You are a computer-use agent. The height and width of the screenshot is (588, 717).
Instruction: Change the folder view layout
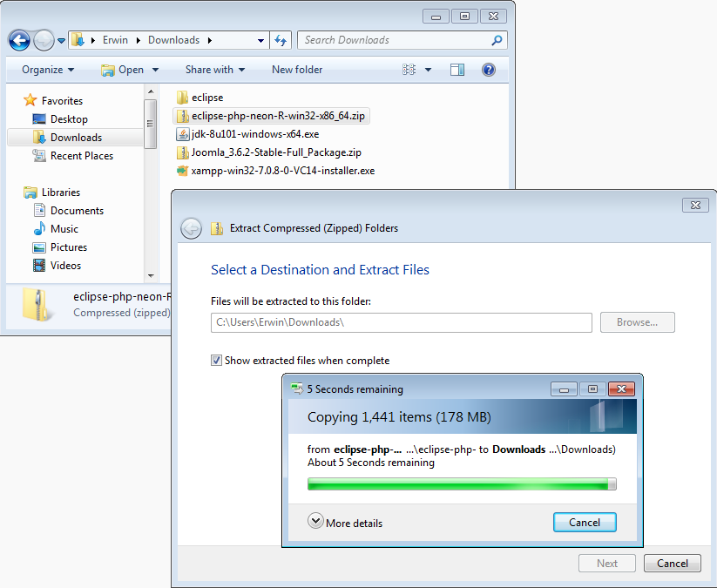point(409,70)
